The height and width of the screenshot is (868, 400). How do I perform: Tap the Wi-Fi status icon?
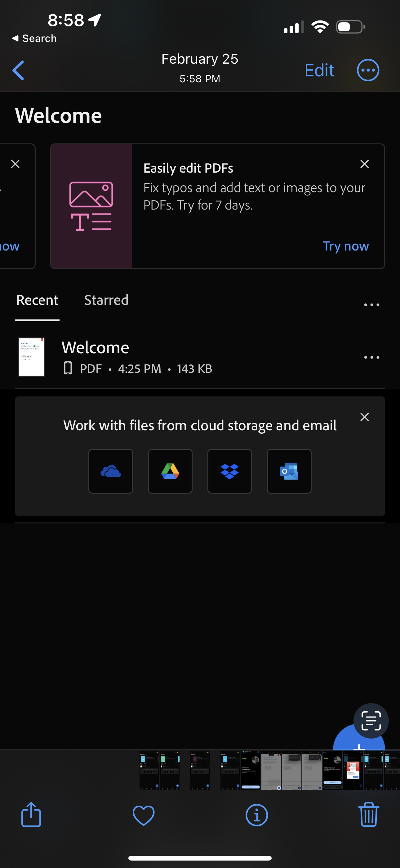coord(320,27)
